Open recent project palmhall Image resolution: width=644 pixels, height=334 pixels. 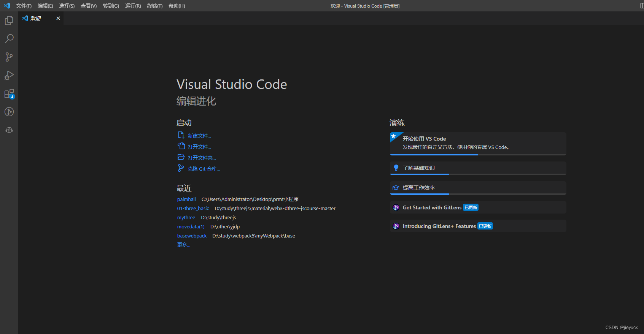coord(186,199)
